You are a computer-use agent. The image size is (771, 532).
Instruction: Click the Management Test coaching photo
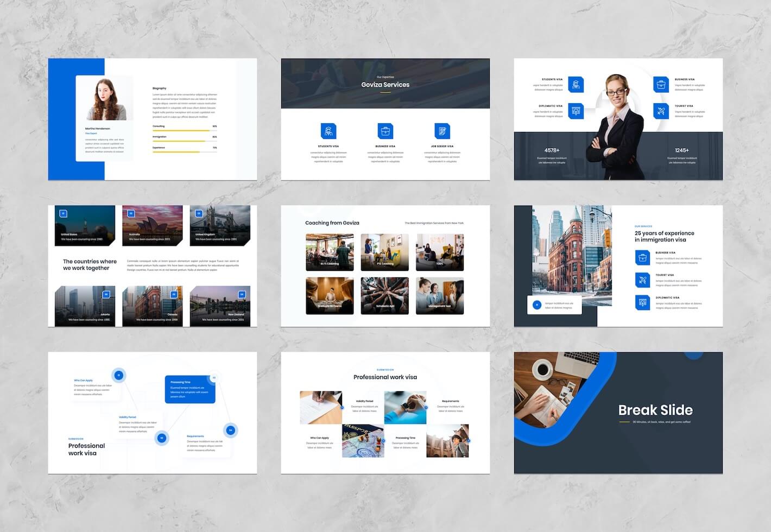point(440,296)
